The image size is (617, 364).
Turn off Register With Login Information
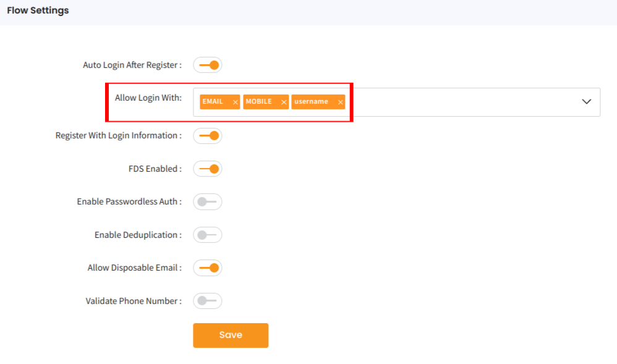tap(207, 135)
